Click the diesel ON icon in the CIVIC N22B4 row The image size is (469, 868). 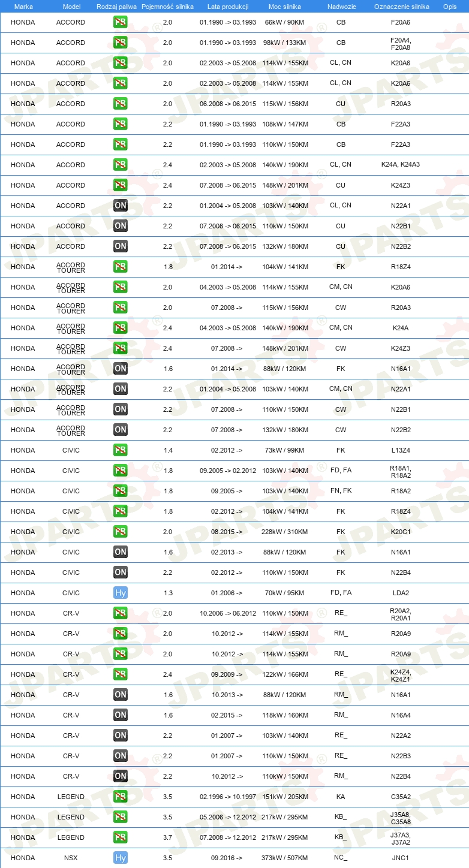pos(121,572)
